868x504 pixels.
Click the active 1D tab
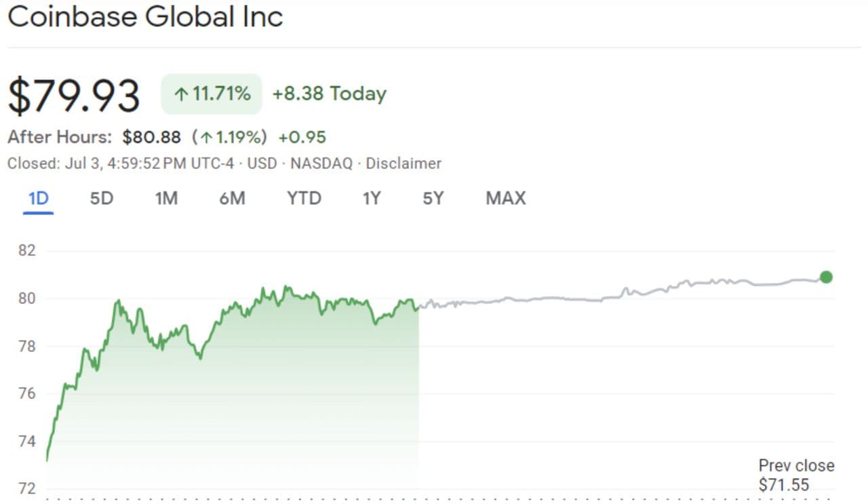39,198
